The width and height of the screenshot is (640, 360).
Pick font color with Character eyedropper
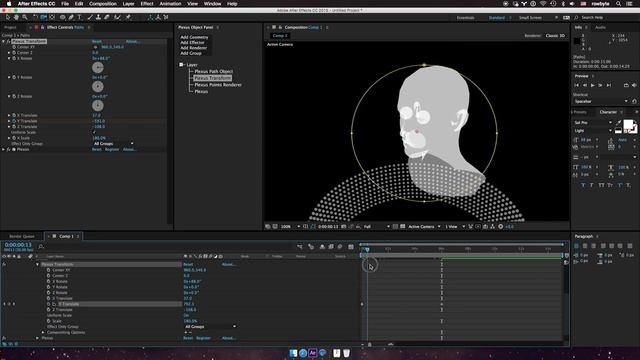click(619, 122)
